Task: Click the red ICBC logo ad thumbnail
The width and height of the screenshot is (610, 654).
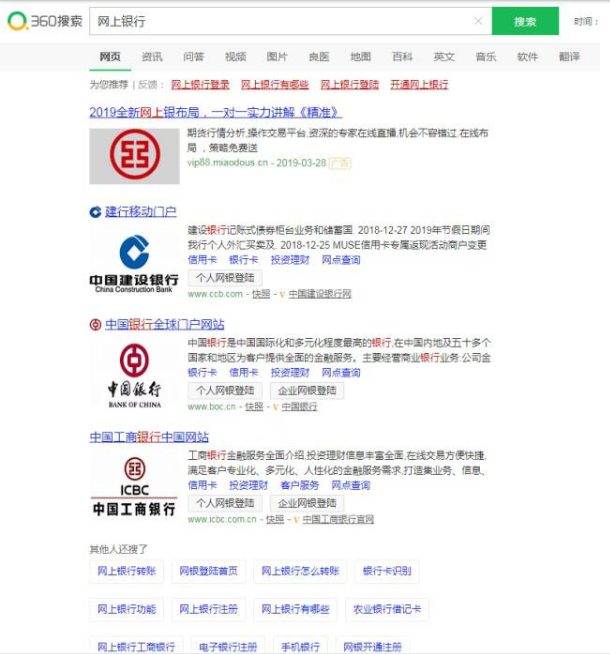Action: (134, 156)
